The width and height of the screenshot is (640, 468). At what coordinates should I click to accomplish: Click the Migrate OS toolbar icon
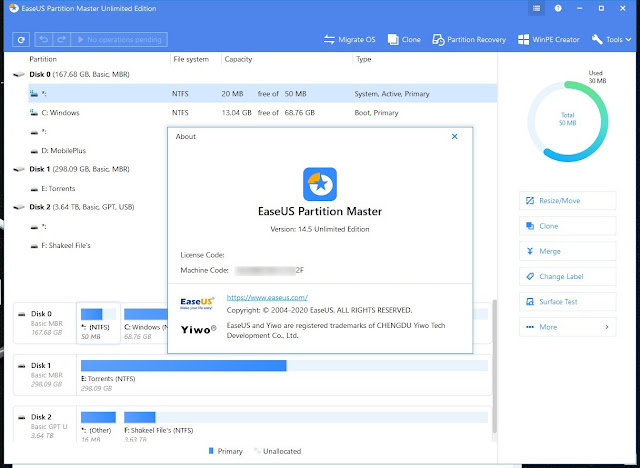pyautogui.click(x=350, y=40)
